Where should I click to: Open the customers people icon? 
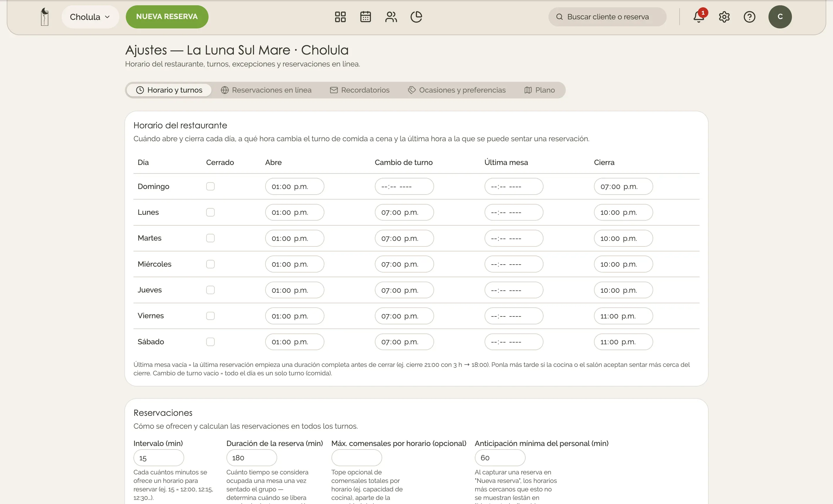(x=391, y=16)
